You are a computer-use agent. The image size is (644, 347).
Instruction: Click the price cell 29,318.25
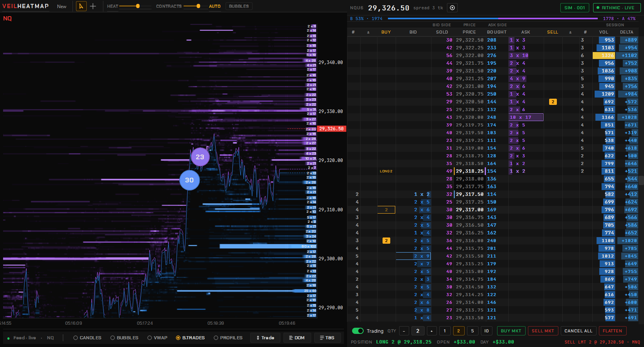(469, 171)
